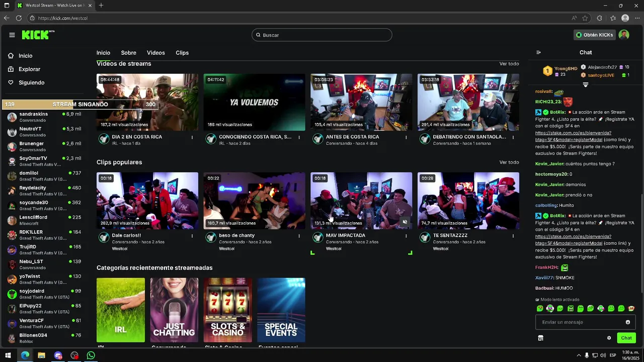
Task: Open stake.com link in first BotRix message
Action: pyautogui.click(x=573, y=136)
